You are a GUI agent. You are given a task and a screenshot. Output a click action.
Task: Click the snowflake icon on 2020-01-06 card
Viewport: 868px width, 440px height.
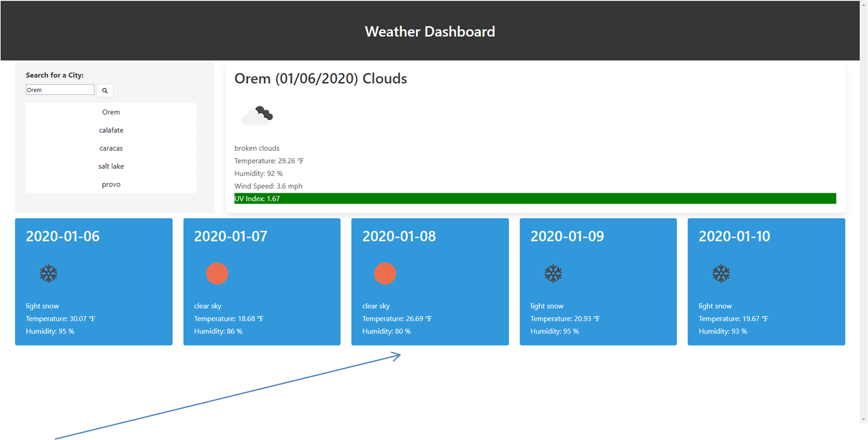coord(49,274)
